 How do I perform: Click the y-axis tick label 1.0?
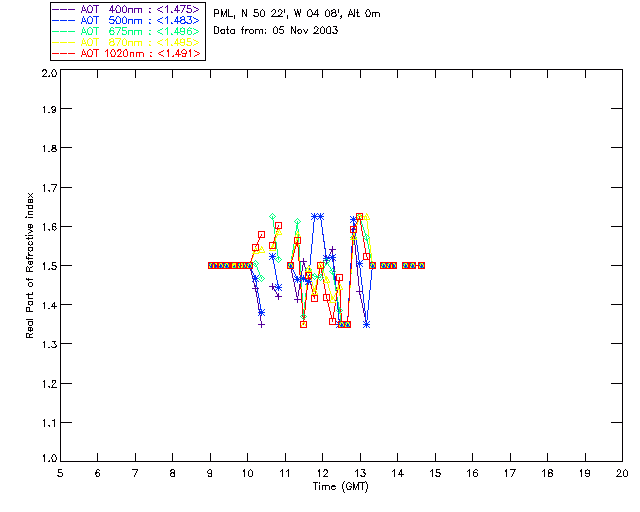[49, 458]
